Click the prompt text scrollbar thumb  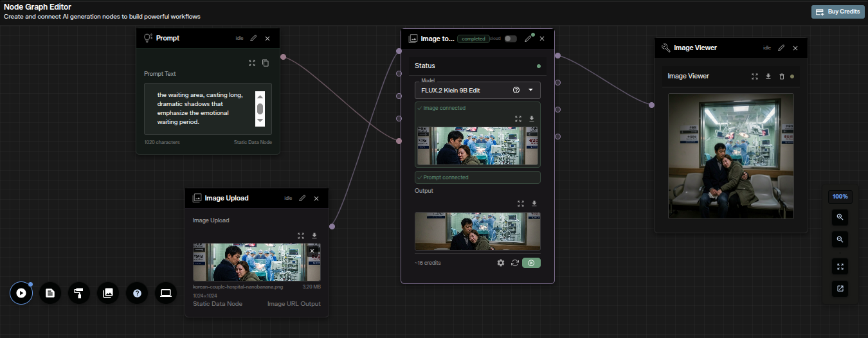tap(260, 108)
